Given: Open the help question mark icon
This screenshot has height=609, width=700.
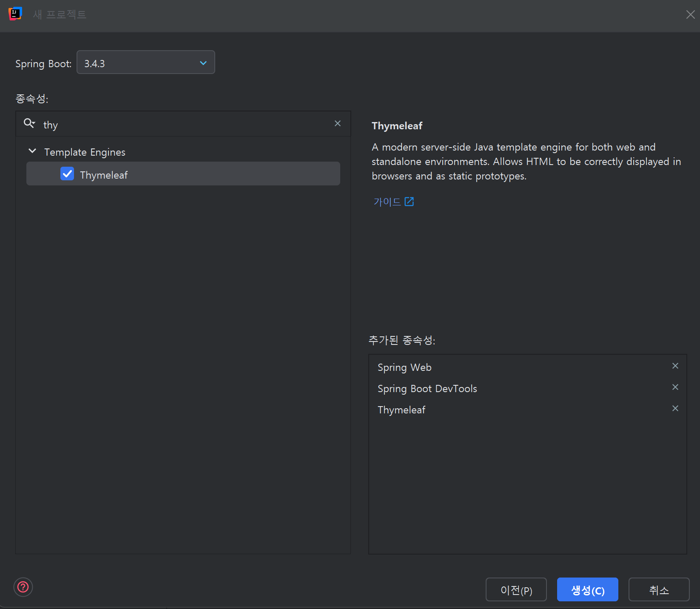Looking at the screenshot, I should click(x=23, y=587).
